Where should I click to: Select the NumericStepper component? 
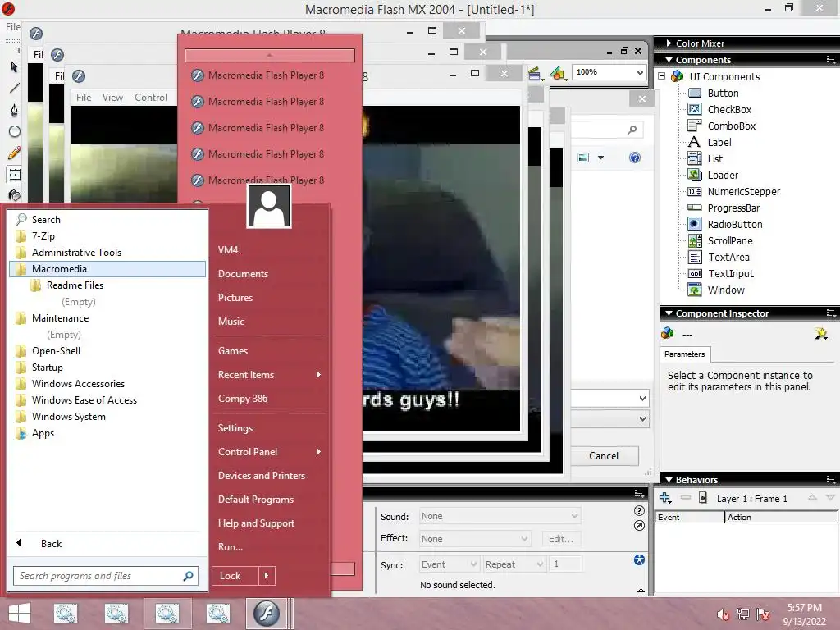[x=743, y=192]
